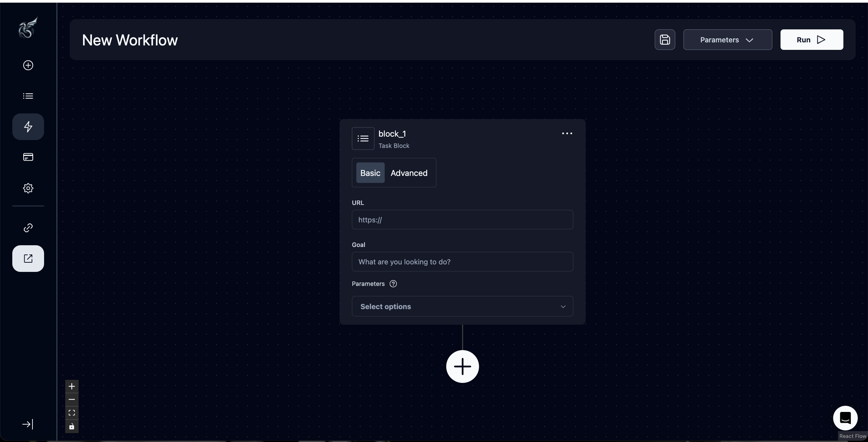The height and width of the screenshot is (442, 868).
Task: Open the settings gear in sidebar
Action: coord(28,188)
